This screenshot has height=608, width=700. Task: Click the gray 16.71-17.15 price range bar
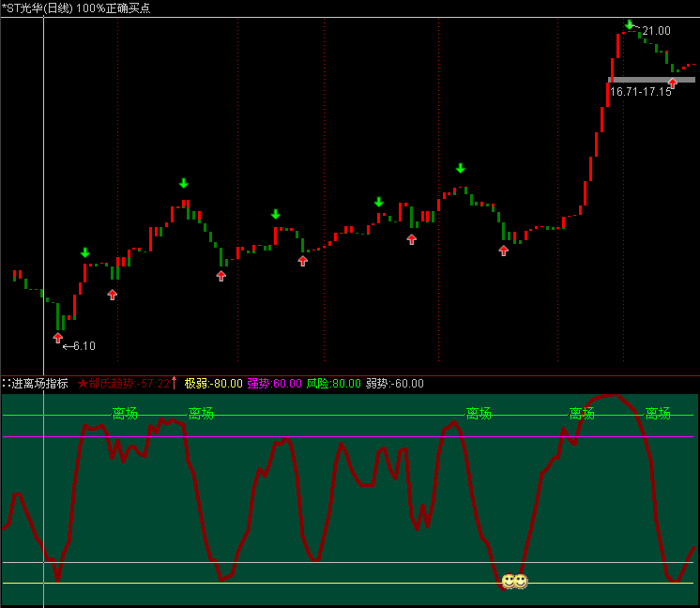tap(651, 79)
